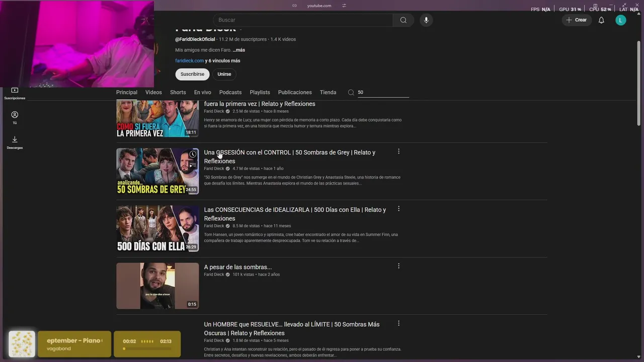Click the top Buscar search field

point(303,20)
